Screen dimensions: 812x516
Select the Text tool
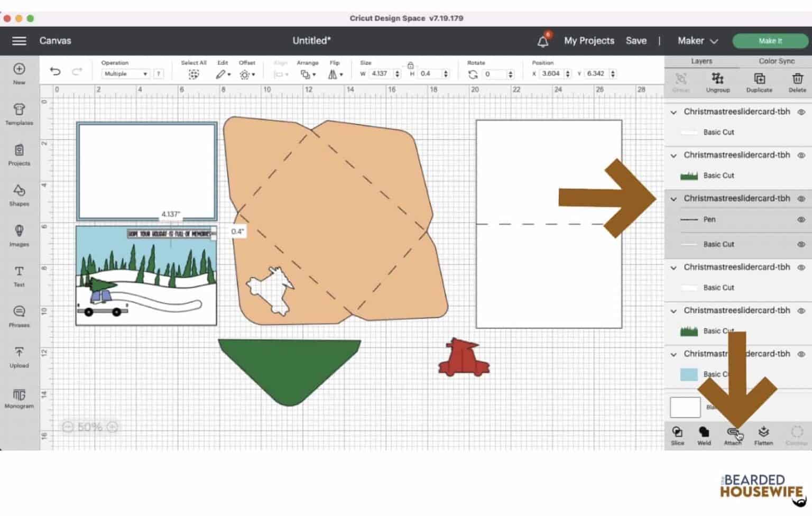[x=19, y=275]
